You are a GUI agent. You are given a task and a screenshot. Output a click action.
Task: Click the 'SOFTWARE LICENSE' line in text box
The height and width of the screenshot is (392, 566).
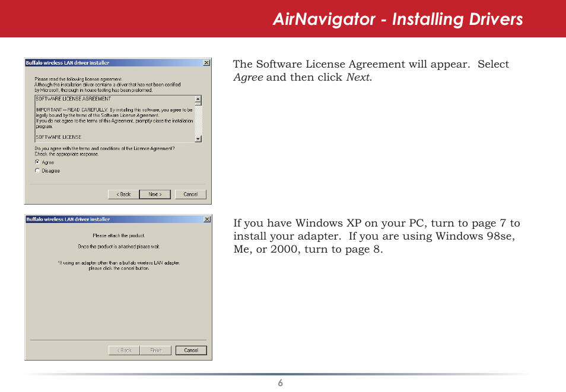59,137
